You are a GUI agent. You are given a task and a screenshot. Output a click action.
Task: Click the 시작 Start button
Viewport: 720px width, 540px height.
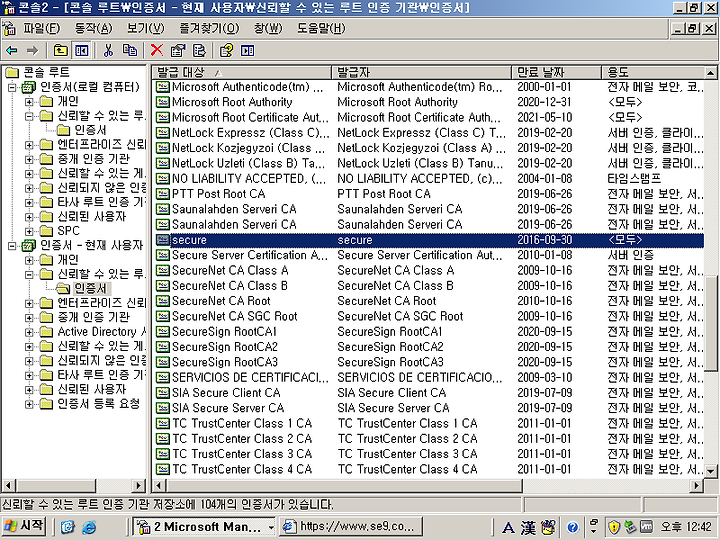point(24,526)
